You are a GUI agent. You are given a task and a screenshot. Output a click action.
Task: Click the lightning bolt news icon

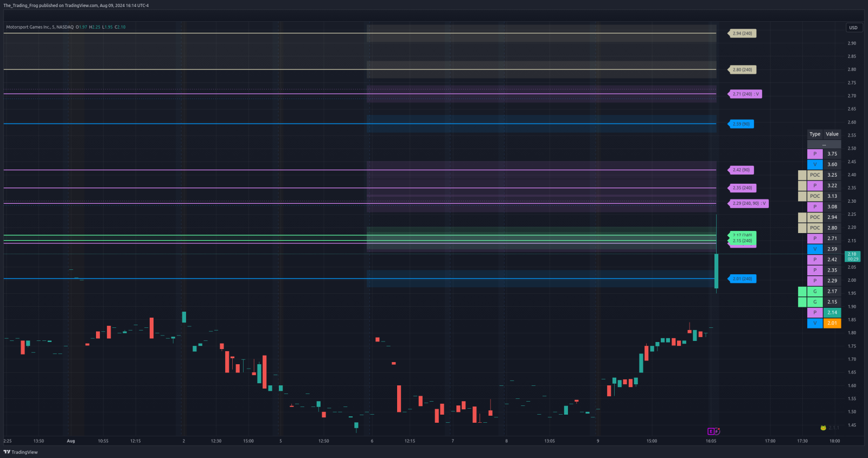point(717,431)
